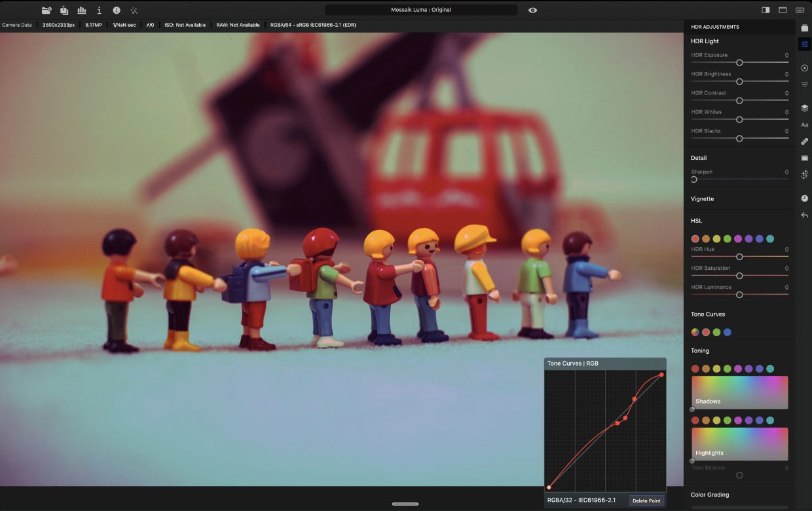Open the layers stack icon in sidebar
Image resolution: width=812 pixels, height=511 pixels.
(804, 108)
